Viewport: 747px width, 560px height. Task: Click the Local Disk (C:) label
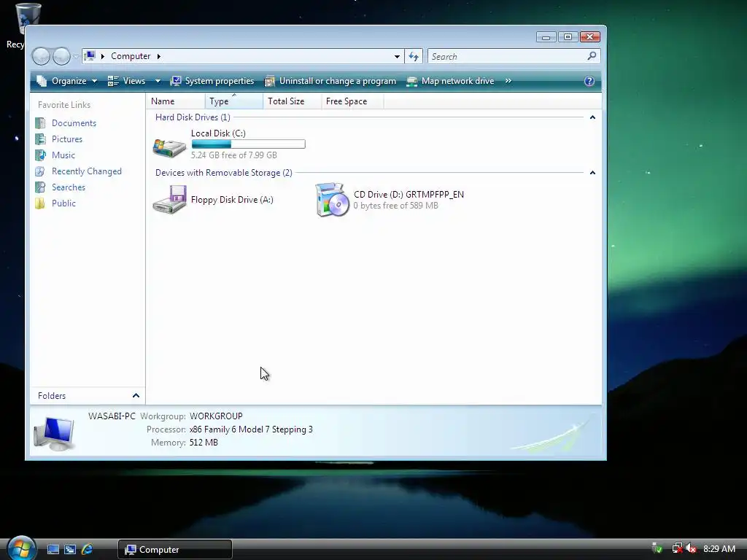(x=218, y=133)
